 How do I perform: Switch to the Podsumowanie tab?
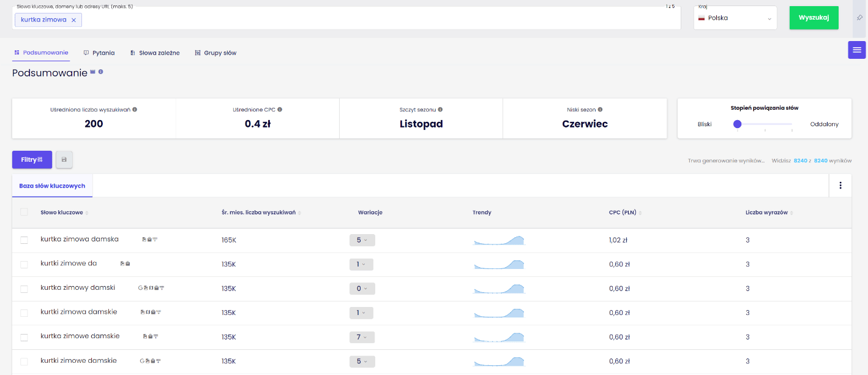(41, 53)
